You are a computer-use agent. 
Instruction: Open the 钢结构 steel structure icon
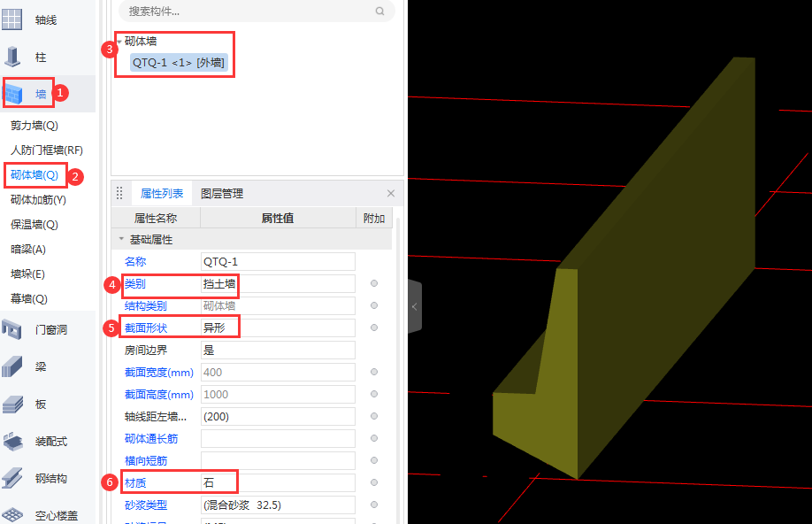click(x=12, y=478)
